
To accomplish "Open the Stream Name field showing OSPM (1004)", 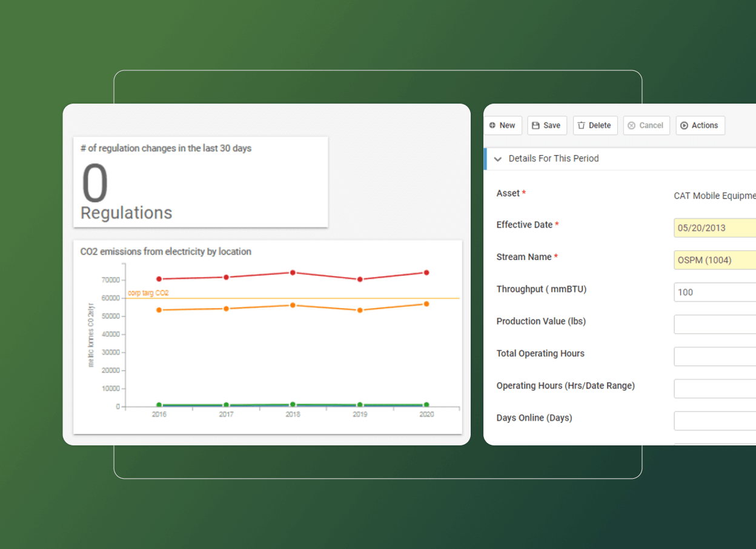I will click(715, 259).
